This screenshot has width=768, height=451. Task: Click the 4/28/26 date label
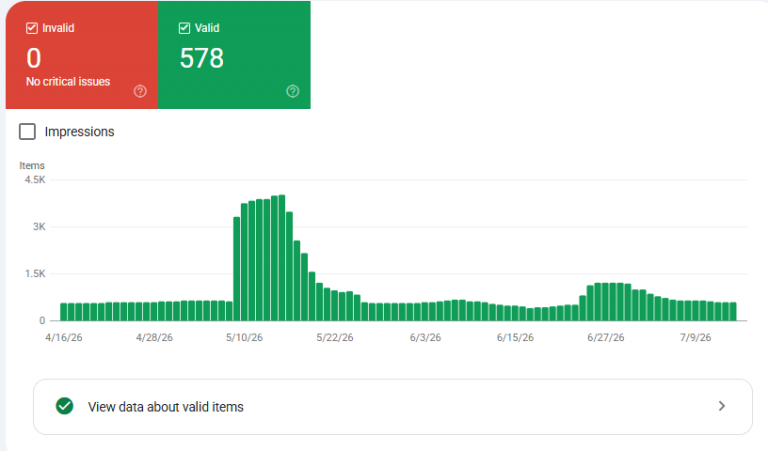154,337
